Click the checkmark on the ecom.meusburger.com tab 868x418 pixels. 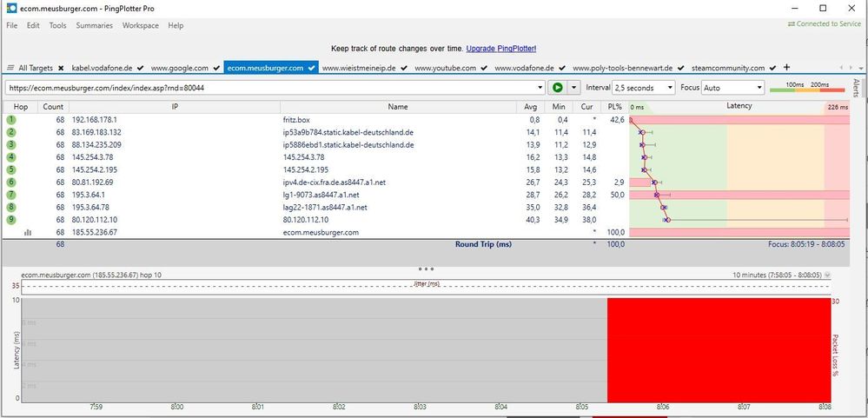[312, 68]
